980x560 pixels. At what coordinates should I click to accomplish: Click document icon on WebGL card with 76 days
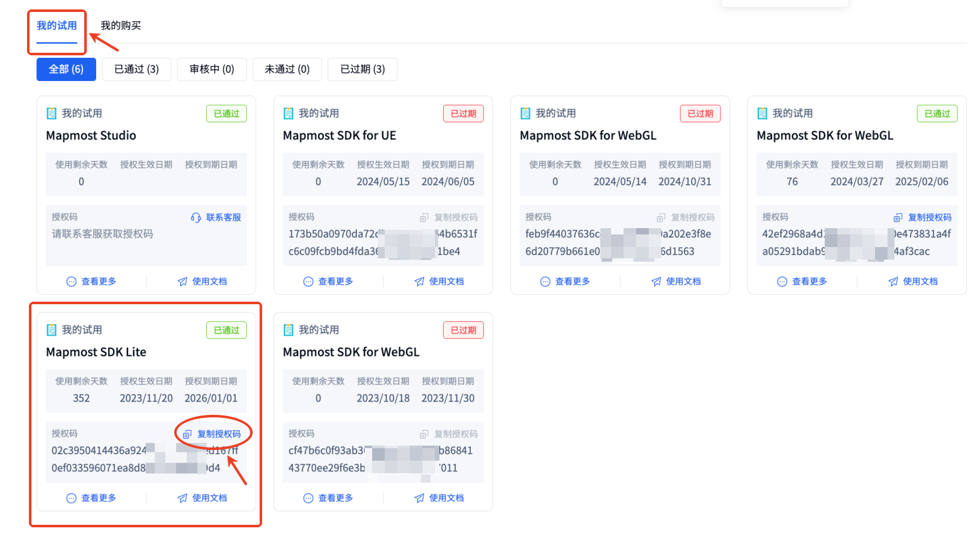pyautogui.click(x=763, y=113)
